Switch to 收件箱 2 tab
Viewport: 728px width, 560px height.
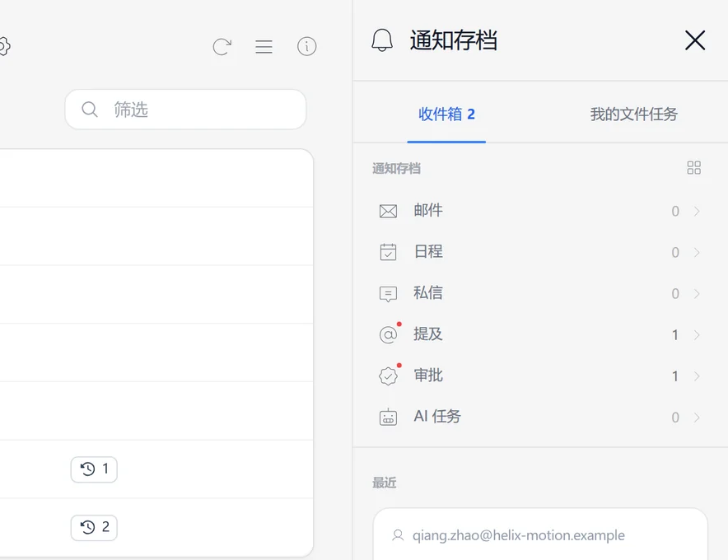point(446,114)
